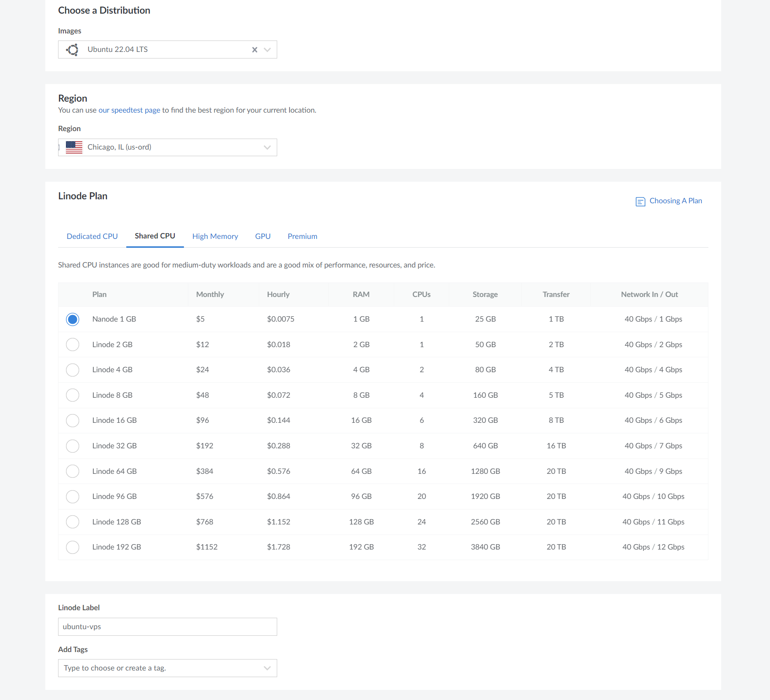Image resolution: width=770 pixels, height=700 pixels.
Task: Open the Choosing A Plan link
Action: pyautogui.click(x=675, y=201)
